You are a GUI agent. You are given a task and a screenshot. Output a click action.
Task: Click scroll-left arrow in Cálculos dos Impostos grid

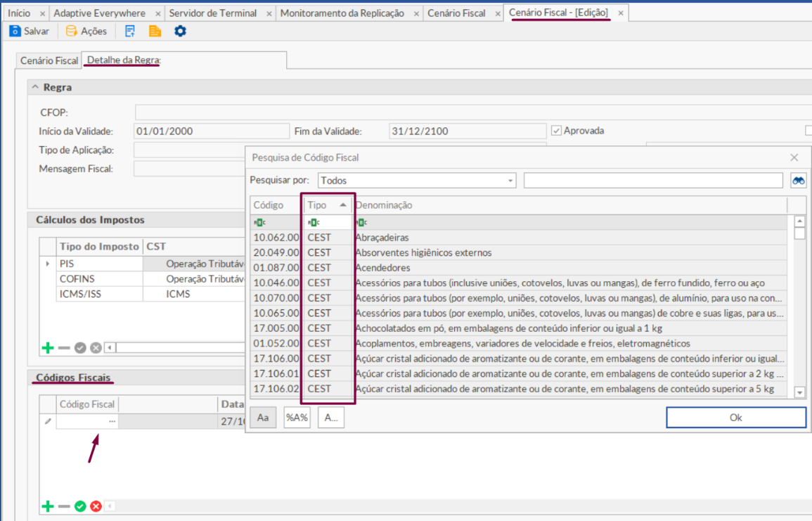pyautogui.click(x=110, y=347)
